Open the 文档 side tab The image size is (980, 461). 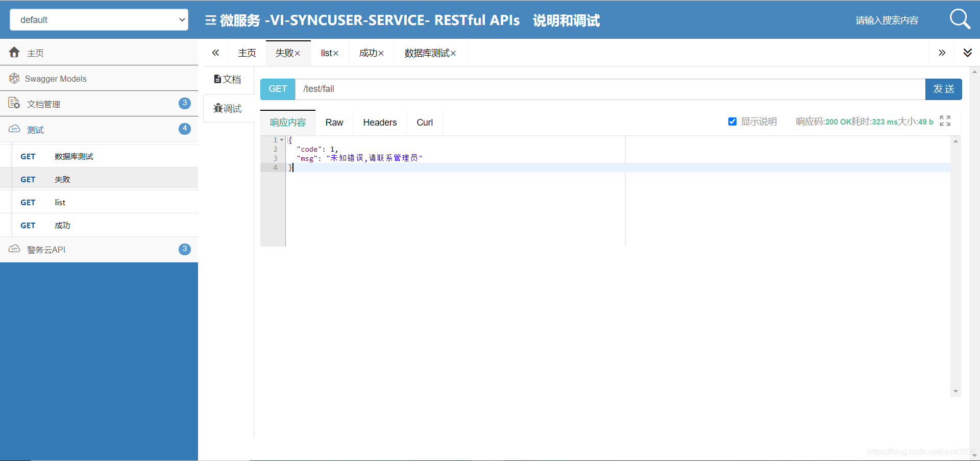228,79
